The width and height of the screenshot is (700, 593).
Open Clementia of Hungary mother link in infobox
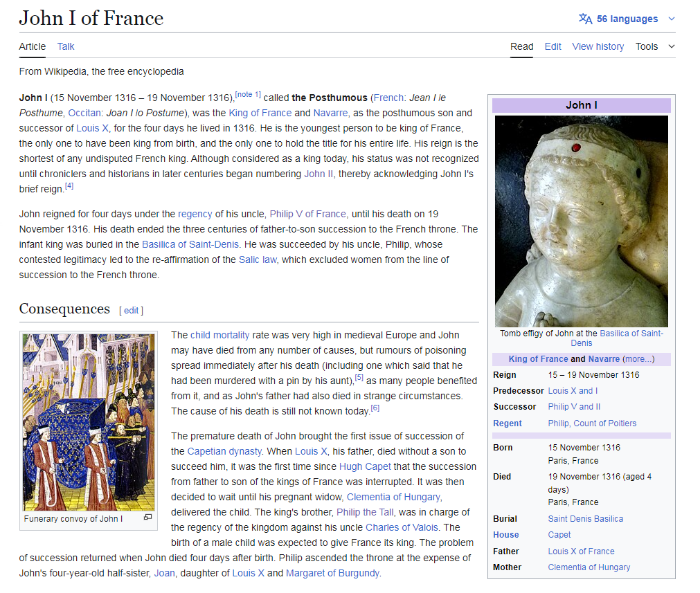[x=589, y=567]
